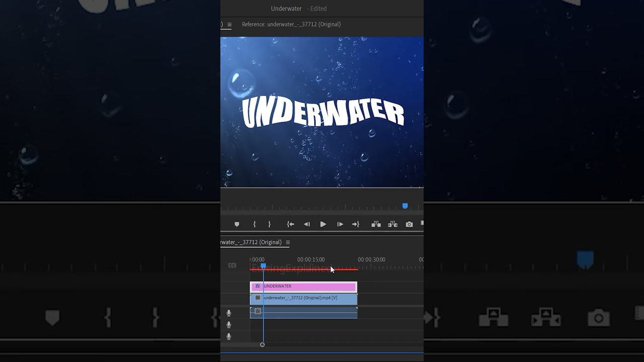Image resolution: width=644 pixels, height=362 pixels.
Task: Click the Underwater project title
Action: (x=286, y=9)
